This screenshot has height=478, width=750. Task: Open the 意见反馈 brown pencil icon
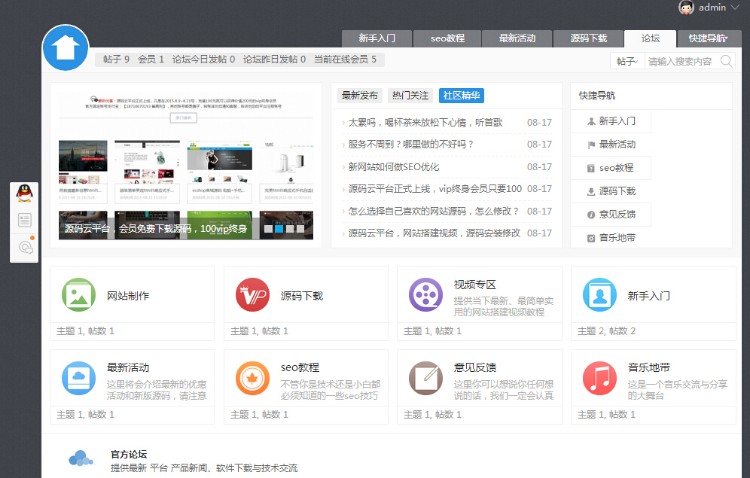click(x=426, y=378)
